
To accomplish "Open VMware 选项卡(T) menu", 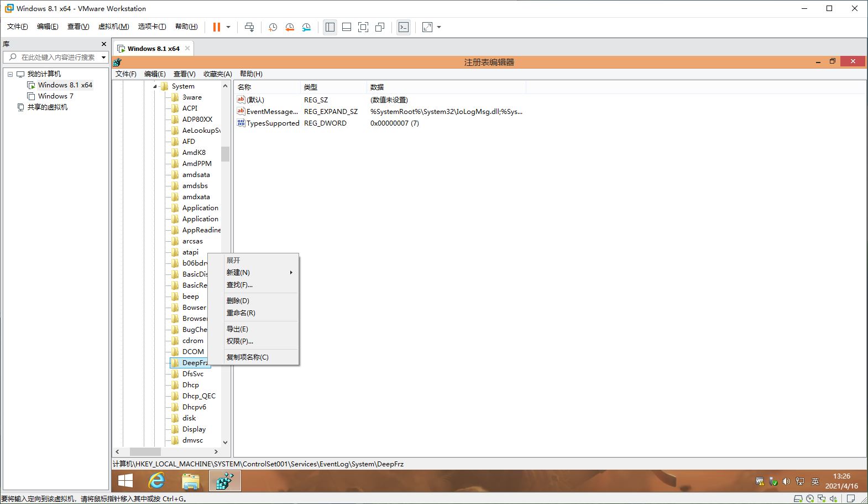I will point(152,27).
